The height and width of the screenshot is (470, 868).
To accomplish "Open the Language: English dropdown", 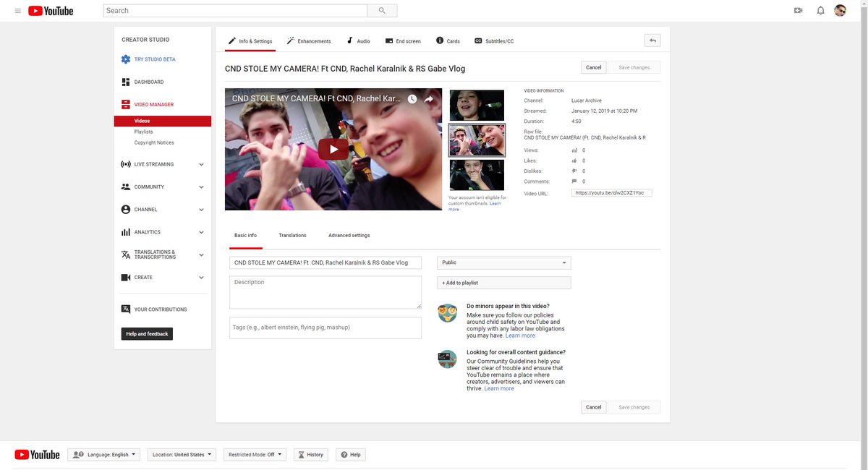I will pyautogui.click(x=104, y=455).
